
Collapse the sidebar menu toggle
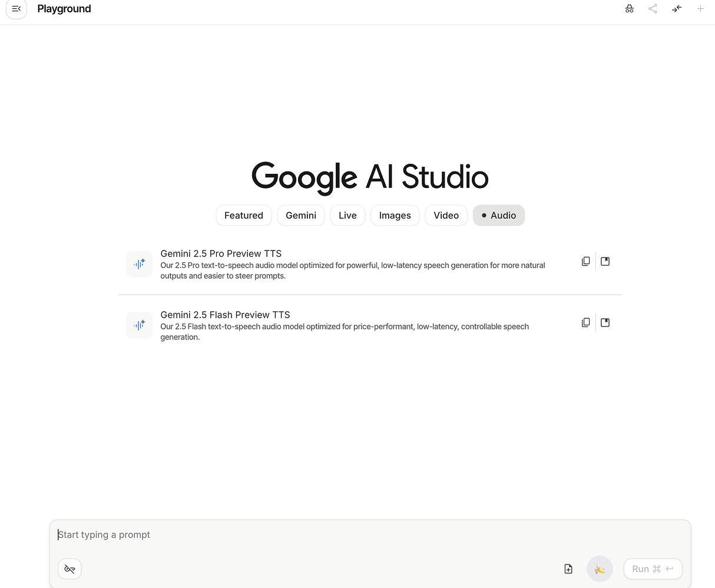[x=16, y=9]
